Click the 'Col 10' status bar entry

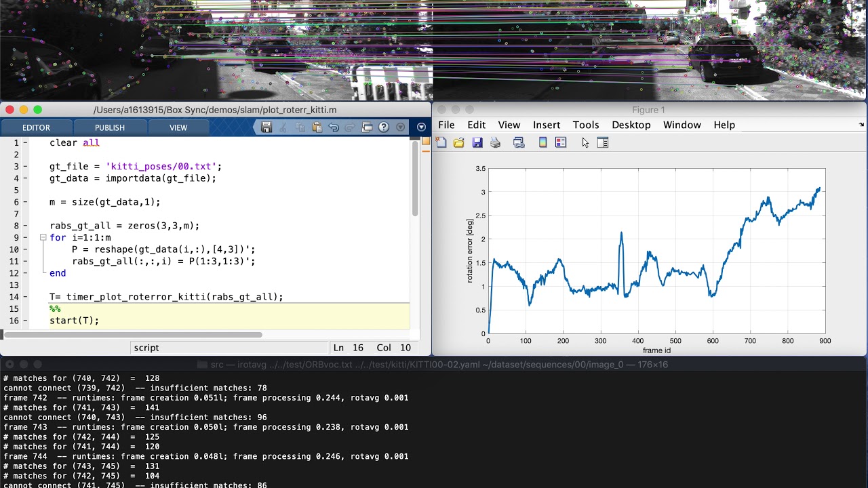[394, 348]
